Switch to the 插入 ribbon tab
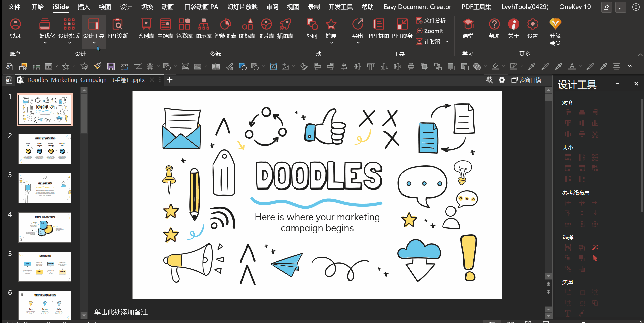The height and width of the screenshot is (323, 644). (84, 7)
